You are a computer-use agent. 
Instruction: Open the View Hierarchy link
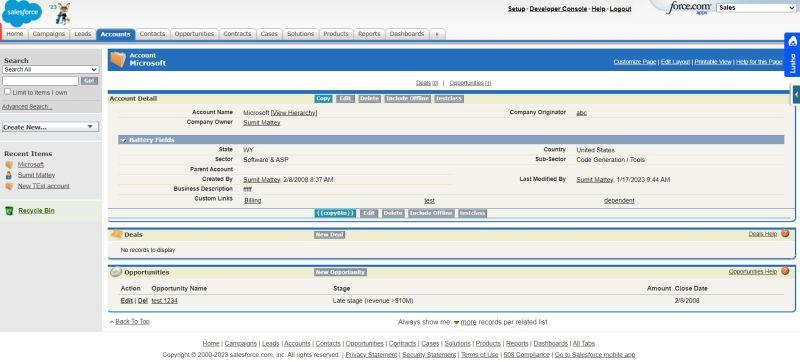pos(294,113)
